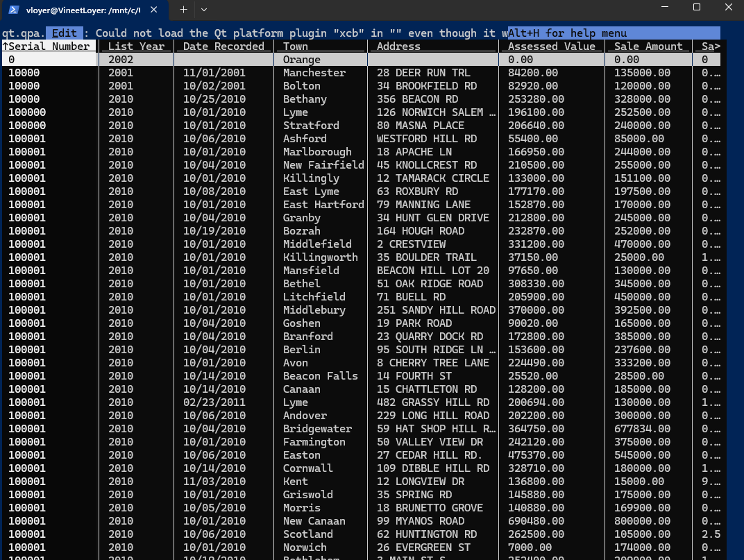
Task: Click the Town column header
Action: pyautogui.click(x=296, y=46)
